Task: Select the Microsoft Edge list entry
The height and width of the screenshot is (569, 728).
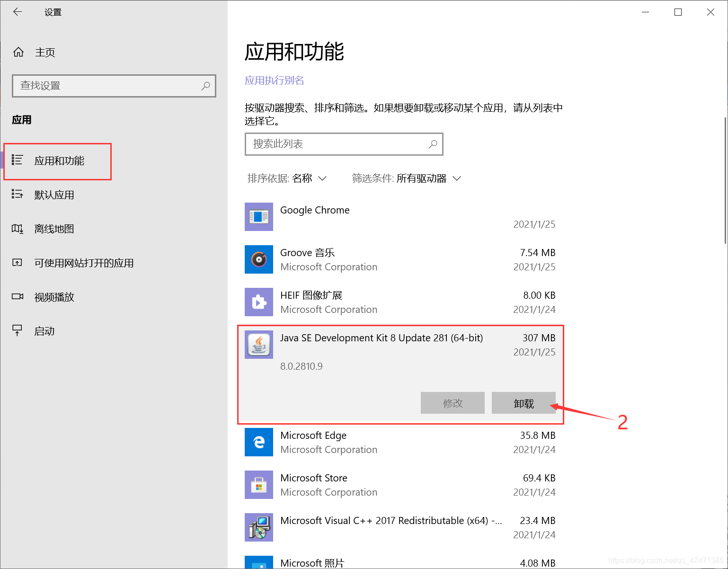Action: (400, 442)
